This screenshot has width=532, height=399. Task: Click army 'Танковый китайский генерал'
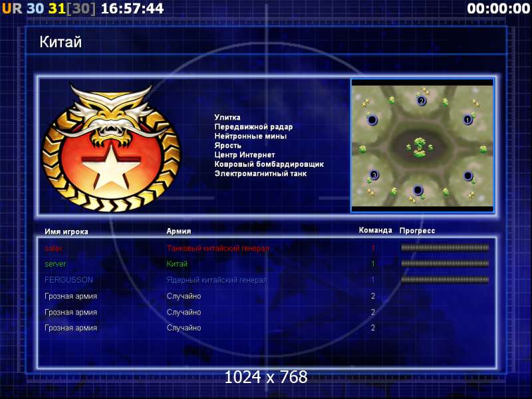(218, 248)
